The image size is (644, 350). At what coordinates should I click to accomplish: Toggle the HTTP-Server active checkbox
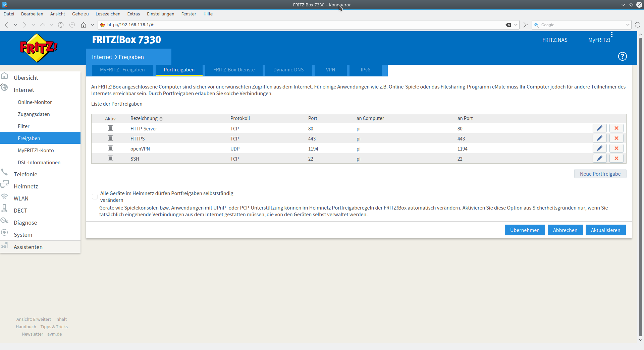110,128
